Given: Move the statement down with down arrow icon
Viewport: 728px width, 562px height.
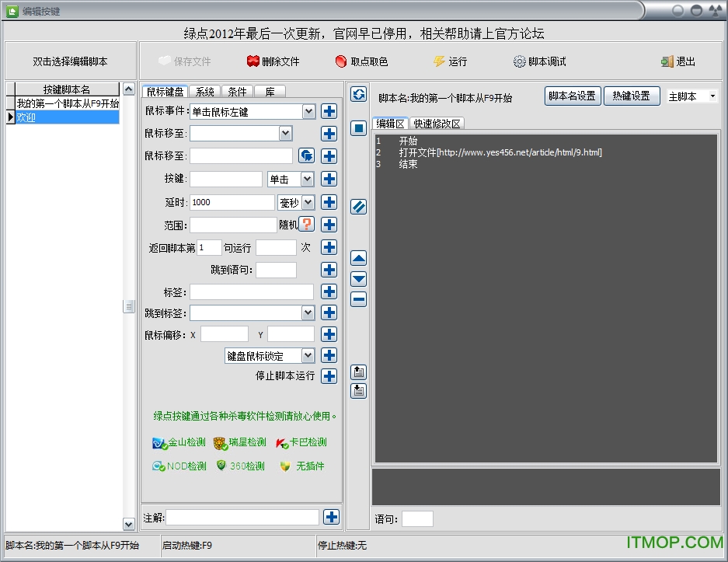Looking at the screenshot, I should coord(358,279).
